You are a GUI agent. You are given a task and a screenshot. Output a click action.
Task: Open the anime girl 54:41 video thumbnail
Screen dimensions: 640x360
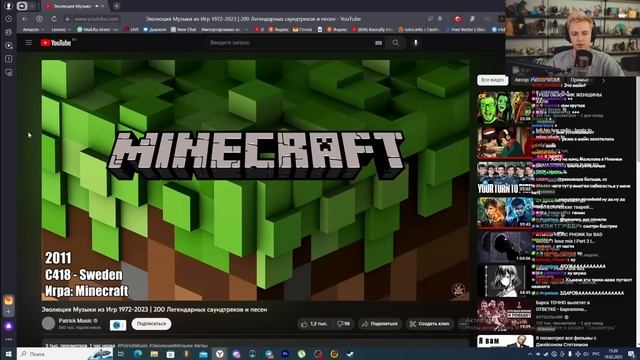pos(505,282)
